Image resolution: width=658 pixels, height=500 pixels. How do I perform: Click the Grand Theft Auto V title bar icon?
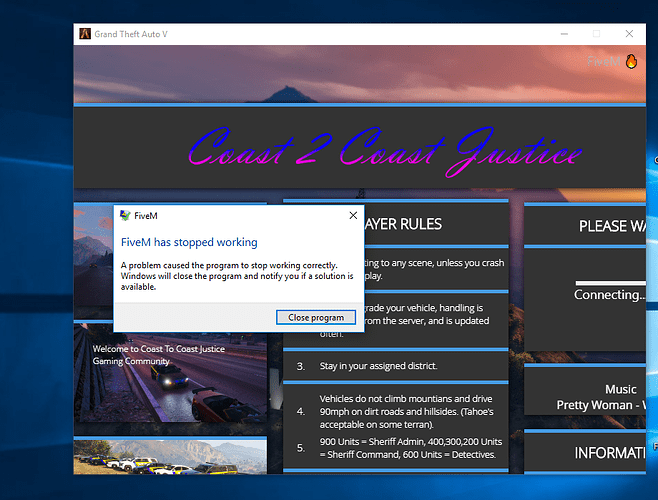click(85, 34)
